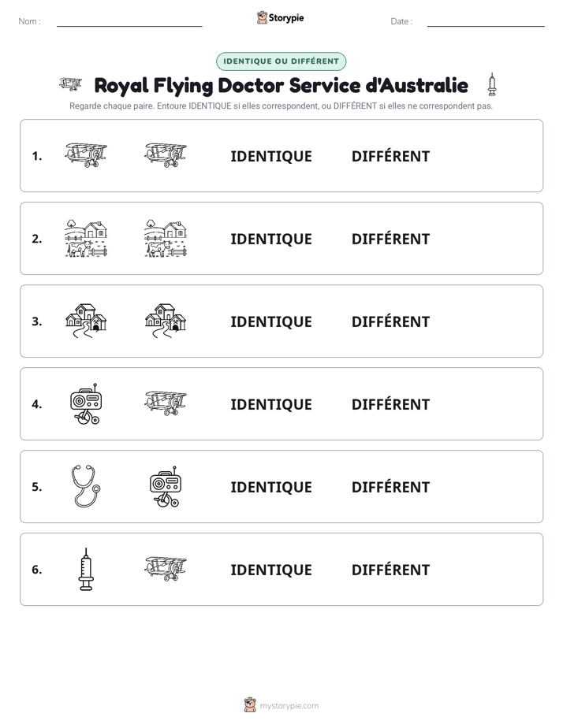Click the Date input line
The height and width of the screenshot is (728, 563).
coord(486,22)
